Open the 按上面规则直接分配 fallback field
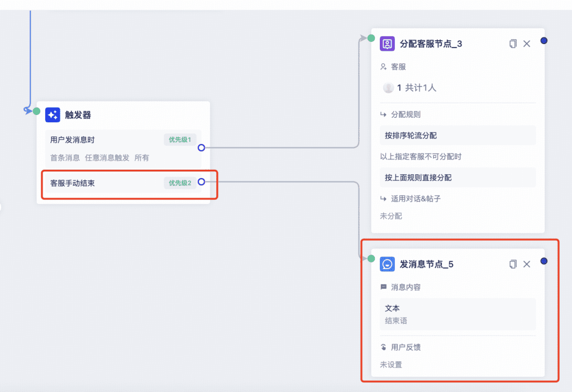Screen dimensions: 572x392 (x=458, y=178)
